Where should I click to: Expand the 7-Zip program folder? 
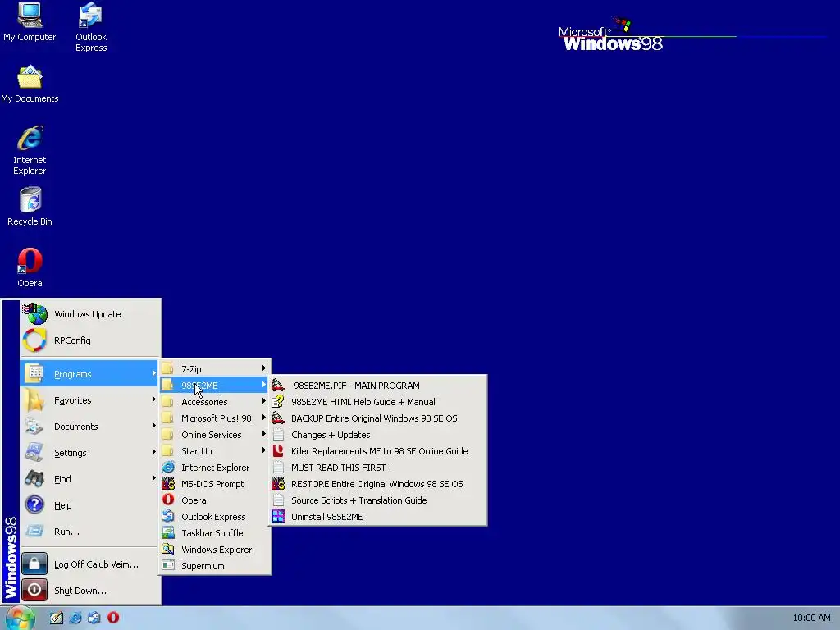[215, 368]
